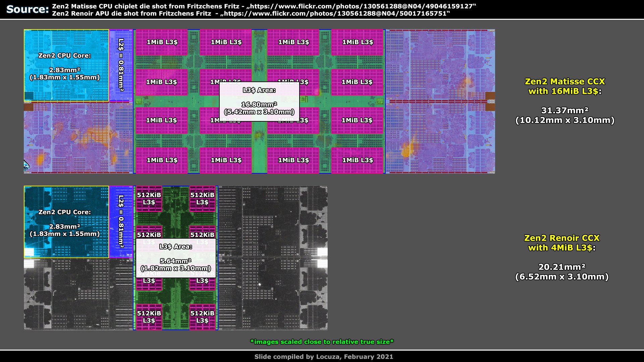Click last 1MiB L3$ block in Matisse bottom row
Screen dimensions: 644x362
(357, 160)
